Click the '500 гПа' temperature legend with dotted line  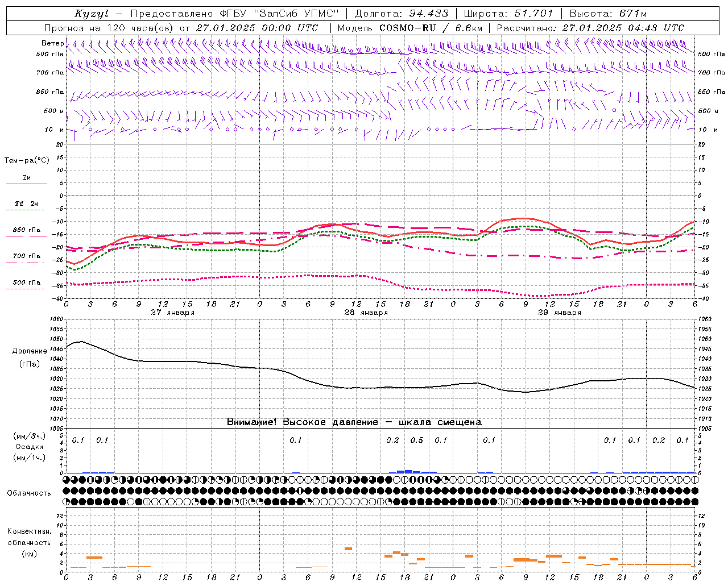27,282
